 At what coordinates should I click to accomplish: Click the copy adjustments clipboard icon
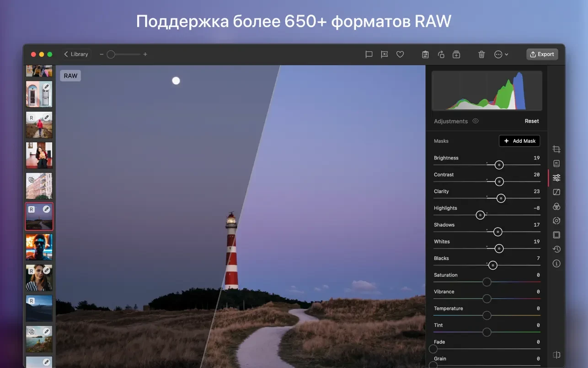425,54
